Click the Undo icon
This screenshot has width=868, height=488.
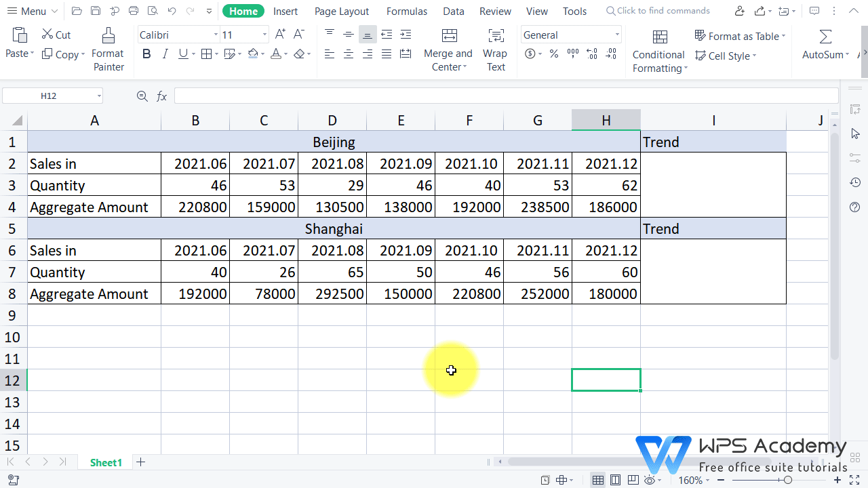(x=171, y=11)
